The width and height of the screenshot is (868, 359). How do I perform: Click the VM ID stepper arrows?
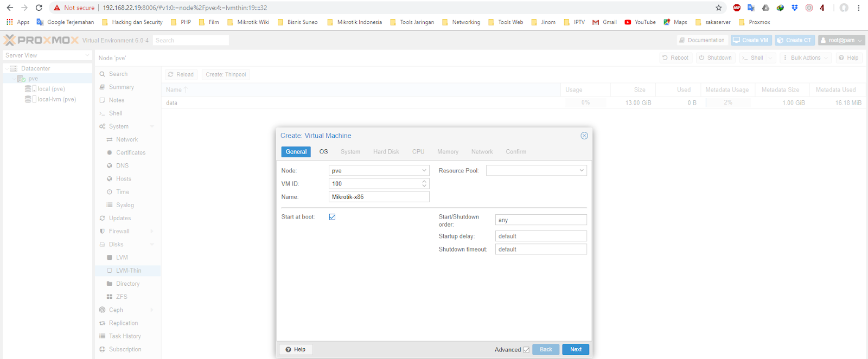click(424, 184)
